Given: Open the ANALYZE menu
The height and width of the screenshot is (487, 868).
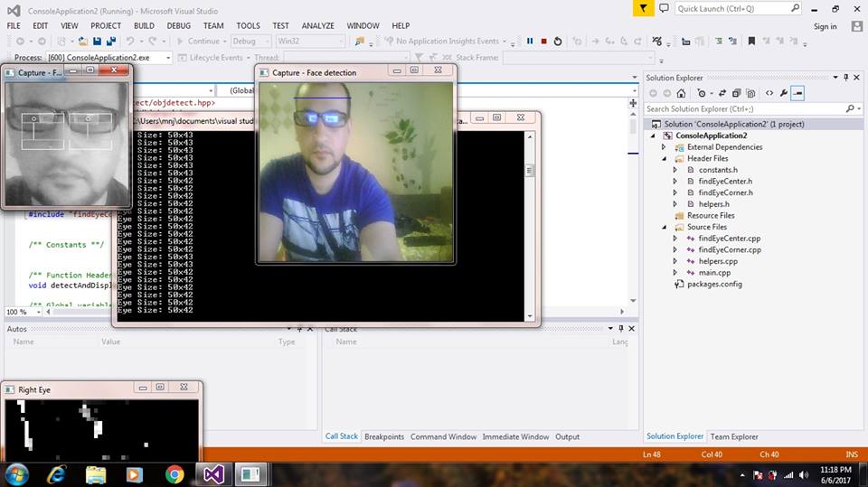Looking at the screenshot, I should 317,25.
